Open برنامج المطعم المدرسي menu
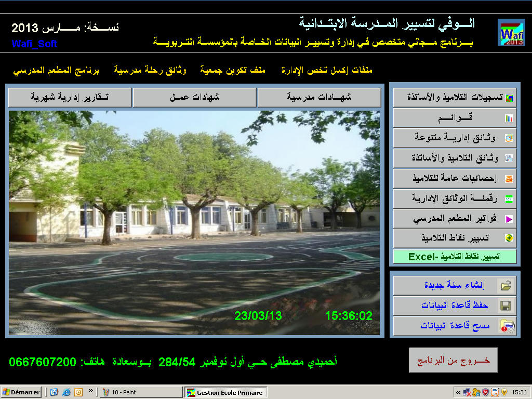 pyautogui.click(x=56, y=71)
